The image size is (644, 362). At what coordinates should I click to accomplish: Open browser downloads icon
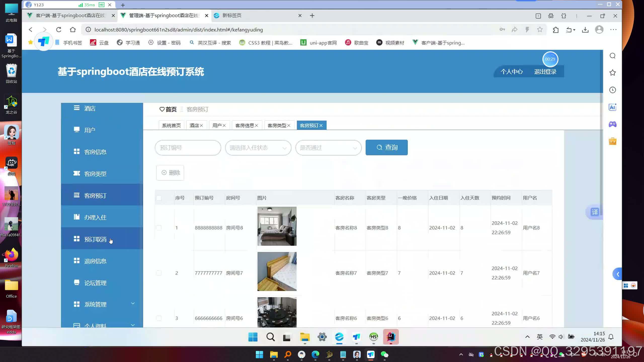pos(585,30)
